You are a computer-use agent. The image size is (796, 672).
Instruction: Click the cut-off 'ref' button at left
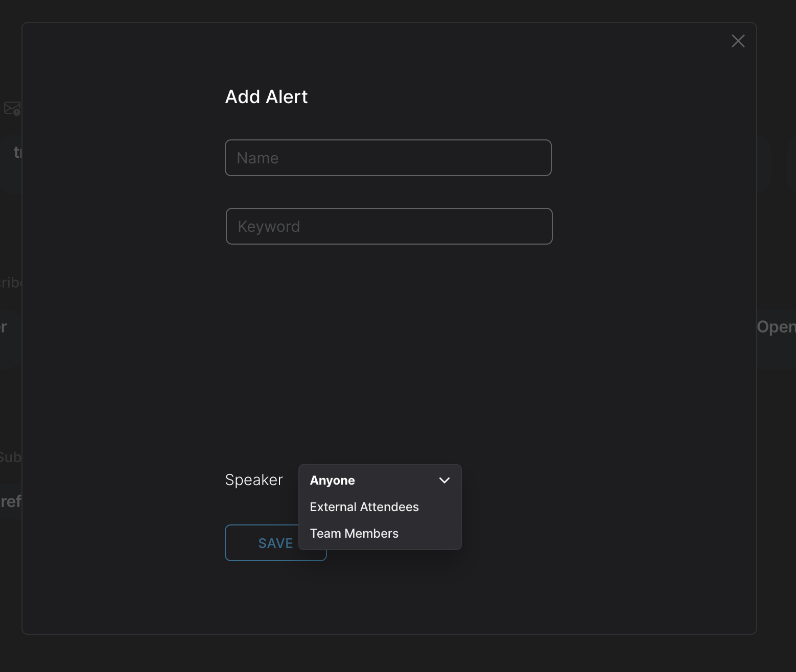tap(11, 501)
